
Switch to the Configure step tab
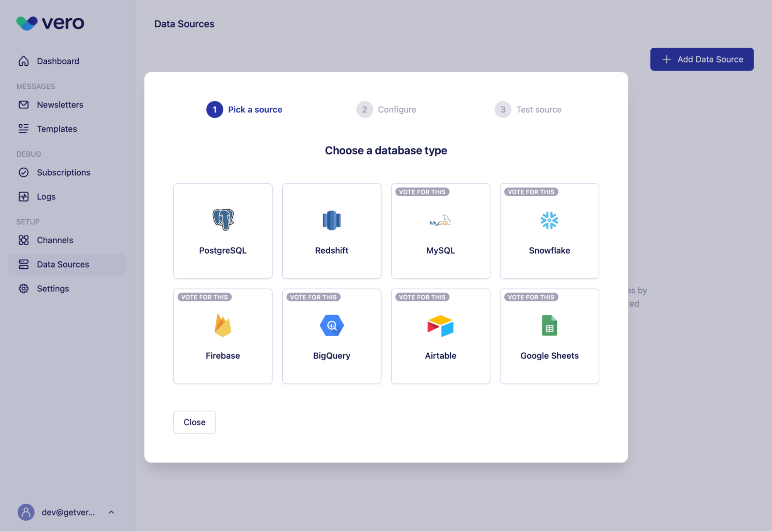pyautogui.click(x=386, y=109)
